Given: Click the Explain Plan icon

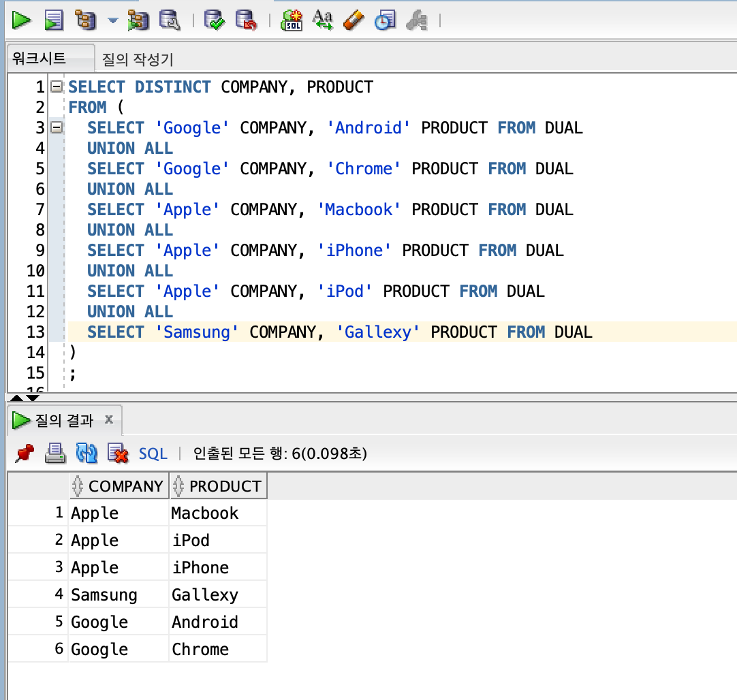Looking at the screenshot, I should click(86, 20).
